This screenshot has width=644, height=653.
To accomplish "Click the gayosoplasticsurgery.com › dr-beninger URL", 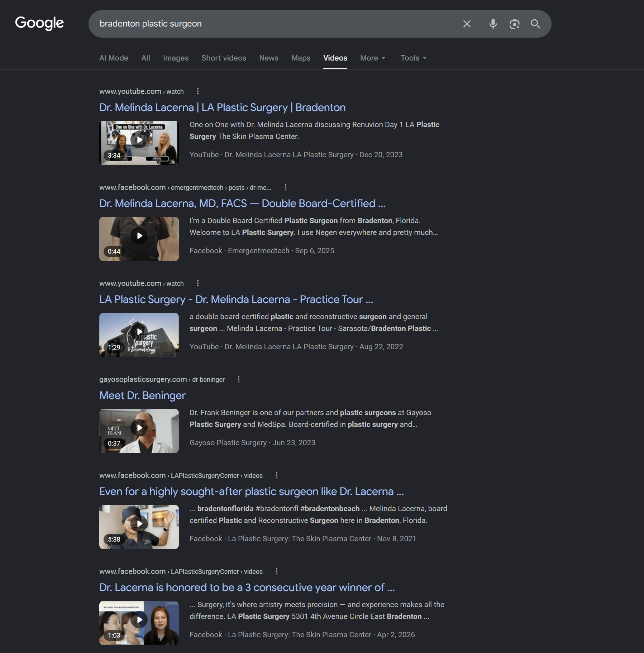I will click(162, 379).
